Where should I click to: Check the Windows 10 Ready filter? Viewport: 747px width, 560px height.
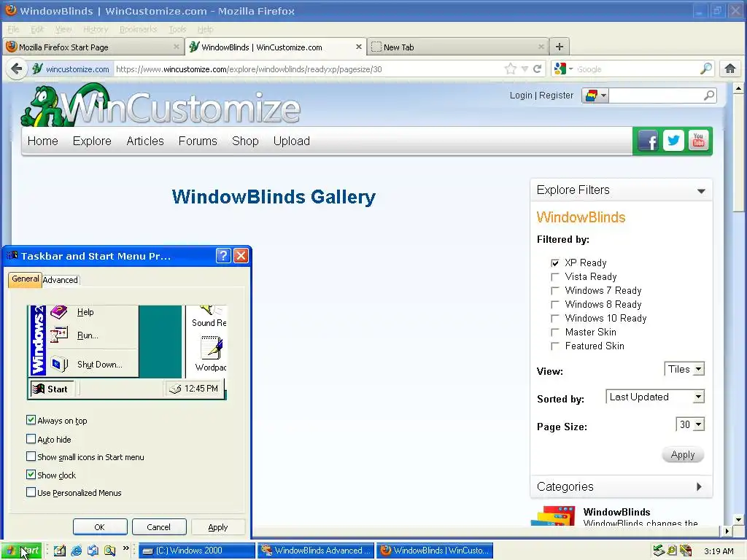click(x=555, y=318)
